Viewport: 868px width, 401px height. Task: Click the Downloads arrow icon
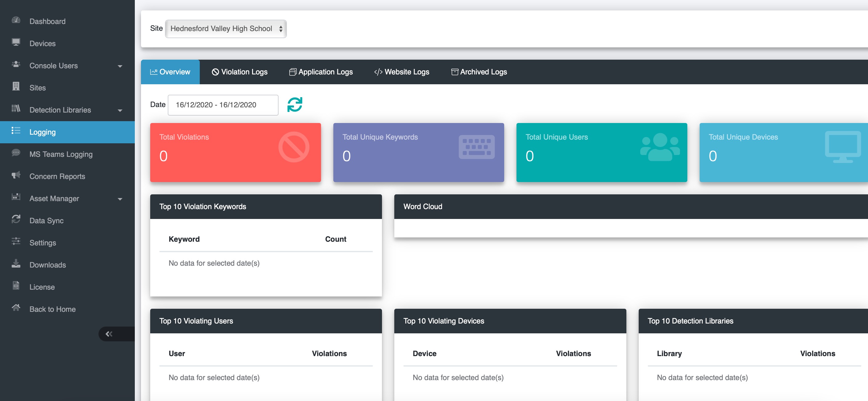coord(16,264)
